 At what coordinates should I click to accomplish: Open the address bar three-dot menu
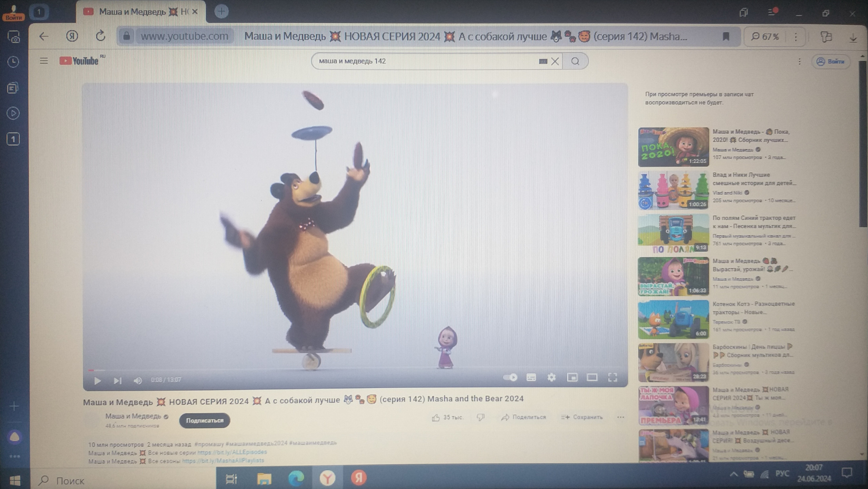coord(795,36)
